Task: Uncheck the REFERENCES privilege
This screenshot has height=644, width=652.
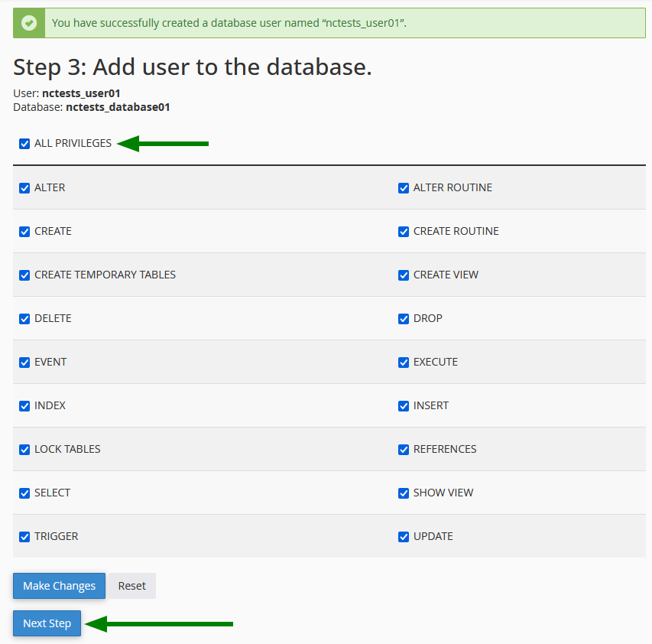Action: click(404, 450)
